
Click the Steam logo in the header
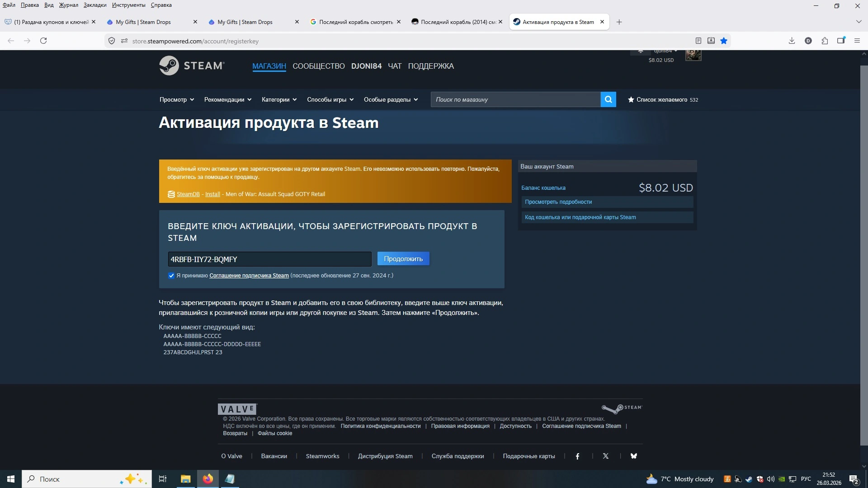[192, 66]
